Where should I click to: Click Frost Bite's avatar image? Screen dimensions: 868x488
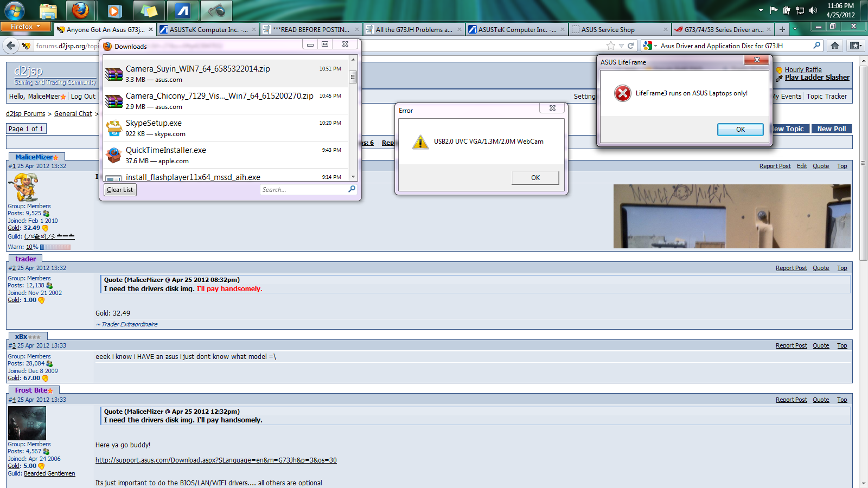click(x=27, y=423)
